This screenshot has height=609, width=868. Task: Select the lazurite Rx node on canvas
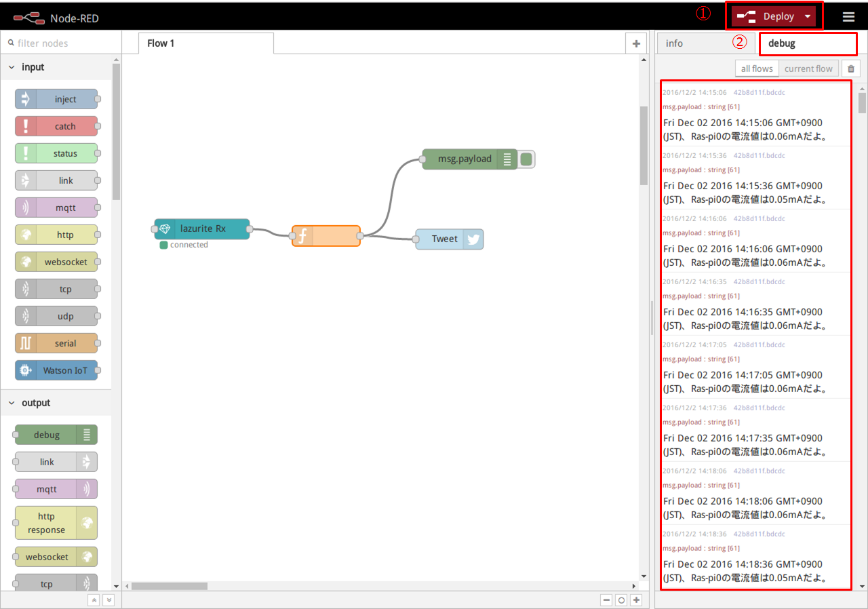point(202,229)
